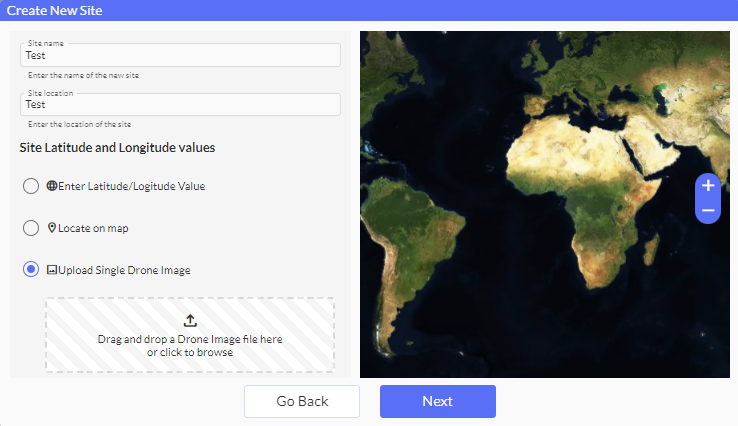738x426 pixels.
Task: Click the image icon beside Upload Single Drone Image
Action: pos(52,270)
